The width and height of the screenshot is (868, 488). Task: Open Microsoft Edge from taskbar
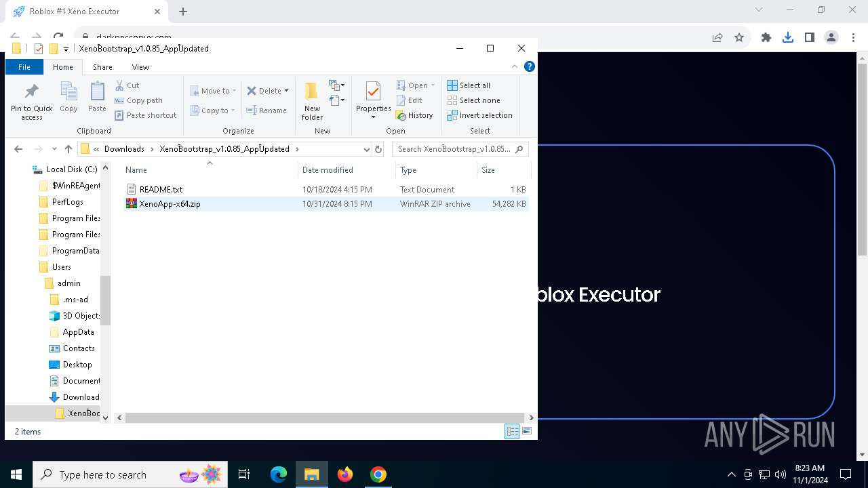[x=279, y=474]
